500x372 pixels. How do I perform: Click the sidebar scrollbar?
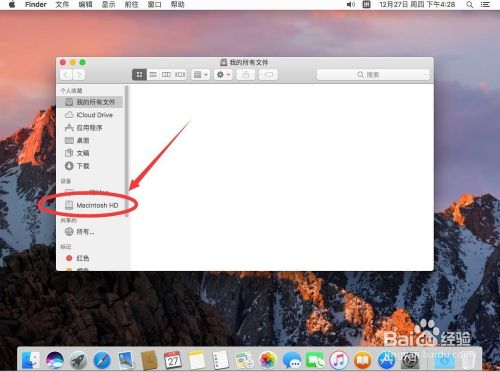[126, 152]
